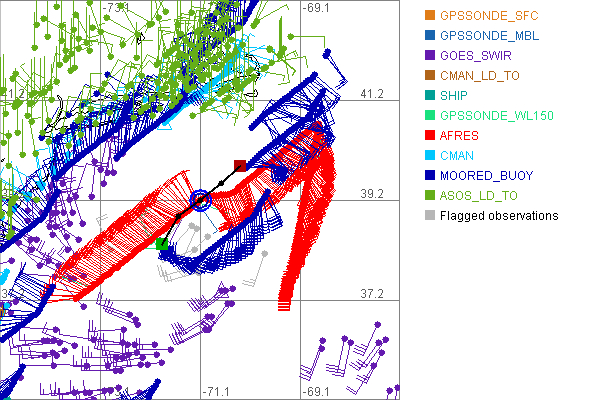Click the dark navy MOORED_BUOY legend swatch
The height and width of the screenshot is (400, 600).
[x=430, y=175]
